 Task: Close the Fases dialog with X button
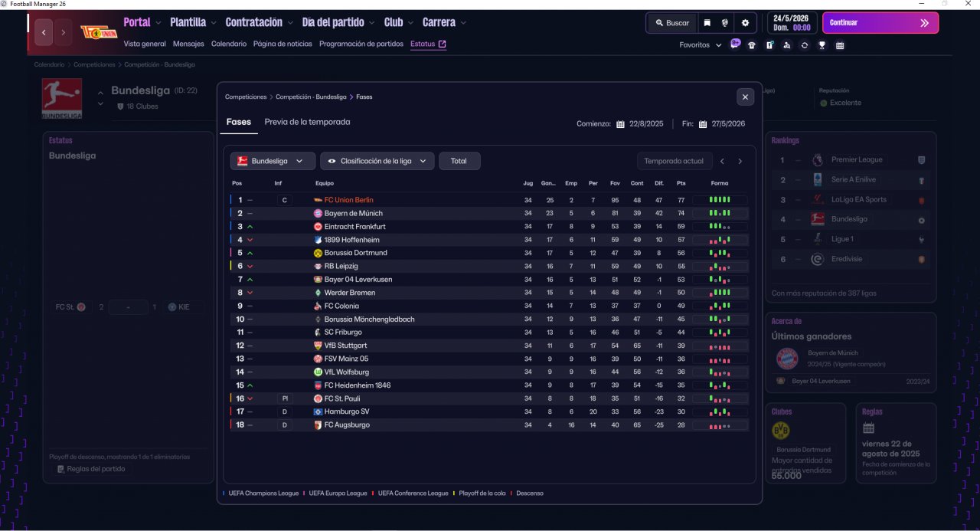[x=745, y=97]
